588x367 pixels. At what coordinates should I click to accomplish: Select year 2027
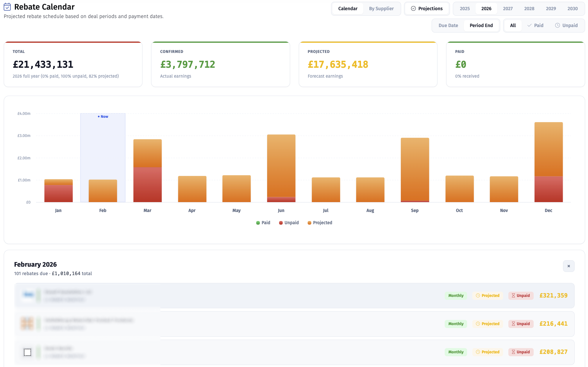tap(507, 8)
